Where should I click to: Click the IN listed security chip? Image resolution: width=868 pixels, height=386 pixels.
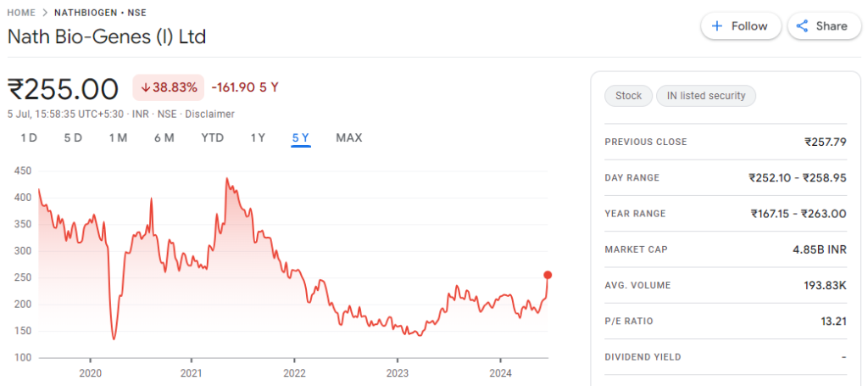(705, 96)
